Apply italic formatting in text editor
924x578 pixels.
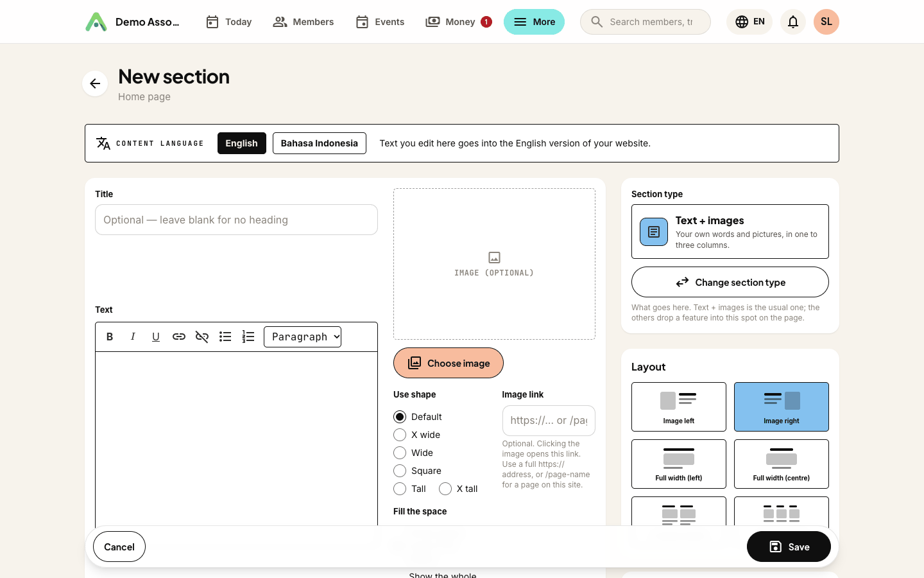click(133, 337)
